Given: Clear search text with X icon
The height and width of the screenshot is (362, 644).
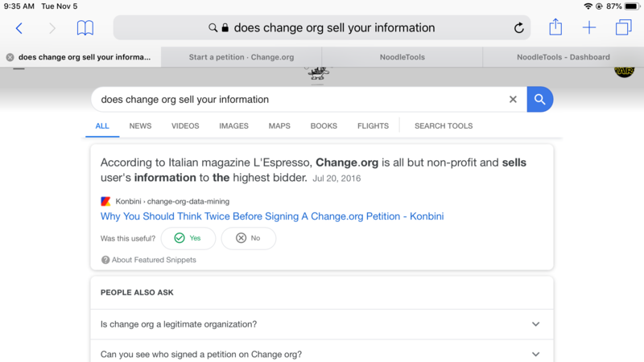Looking at the screenshot, I should coord(513,100).
